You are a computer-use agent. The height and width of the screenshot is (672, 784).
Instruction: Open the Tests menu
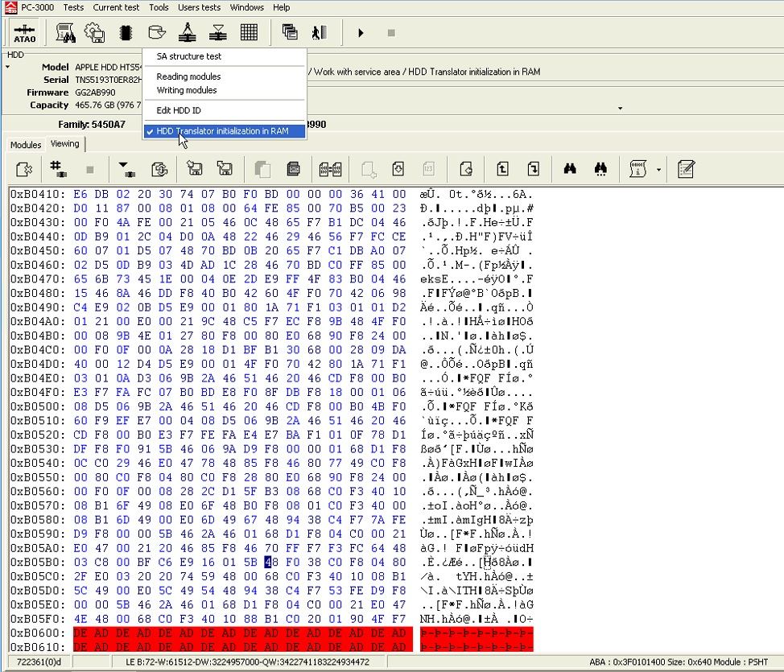[x=73, y=7]
